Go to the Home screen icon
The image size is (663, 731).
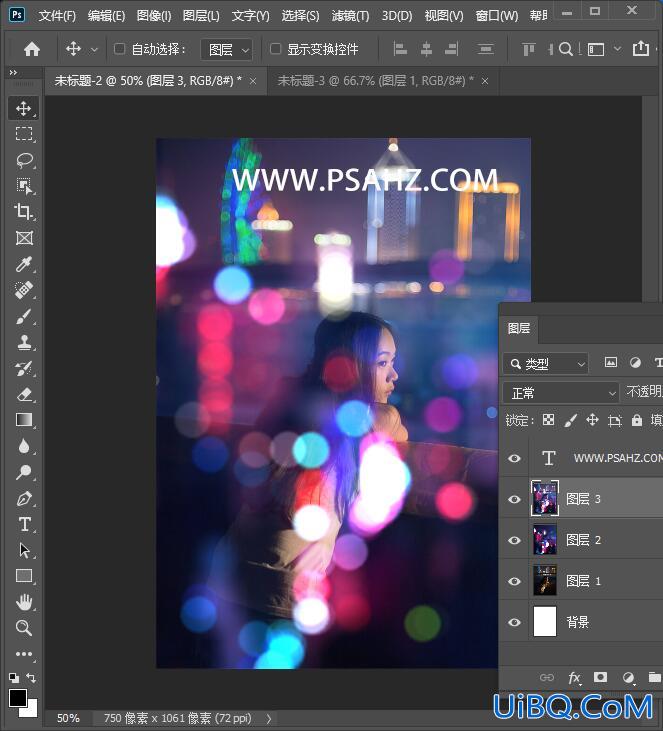[x=32, y=49]
